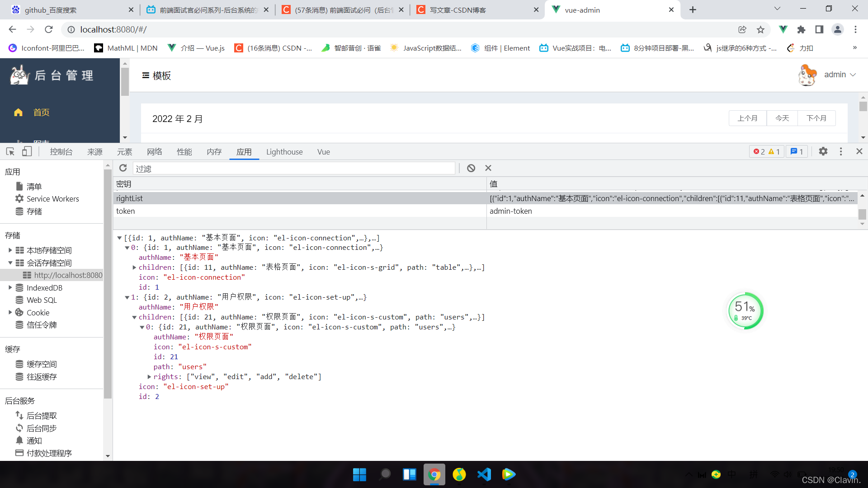This screenshot has width=868, height=488.
Task: Expand the rightList storage entry
Action: 128,198
